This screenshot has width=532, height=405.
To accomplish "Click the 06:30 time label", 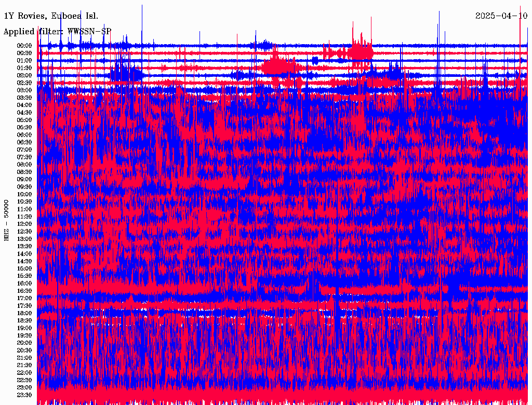I will [x=24, y=142].
